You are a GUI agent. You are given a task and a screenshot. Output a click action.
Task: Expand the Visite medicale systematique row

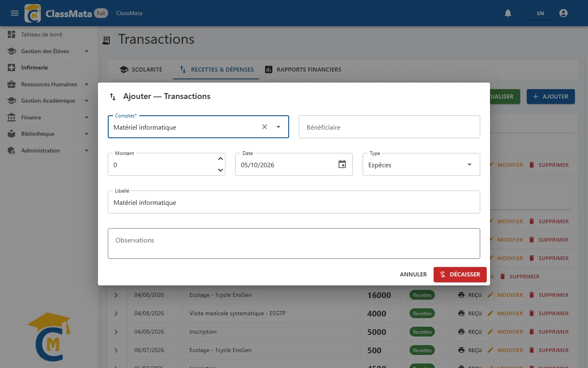(x=116, y=313)
